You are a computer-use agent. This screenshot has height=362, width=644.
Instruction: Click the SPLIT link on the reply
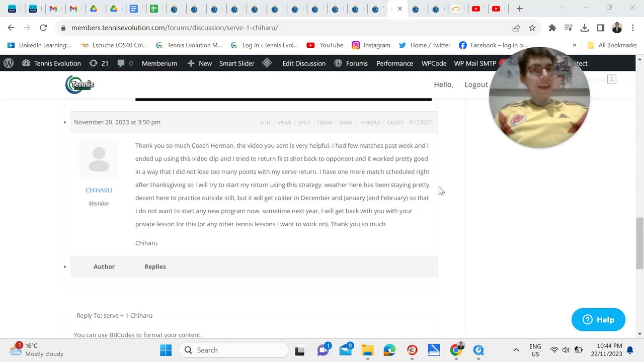coord(304,122)
